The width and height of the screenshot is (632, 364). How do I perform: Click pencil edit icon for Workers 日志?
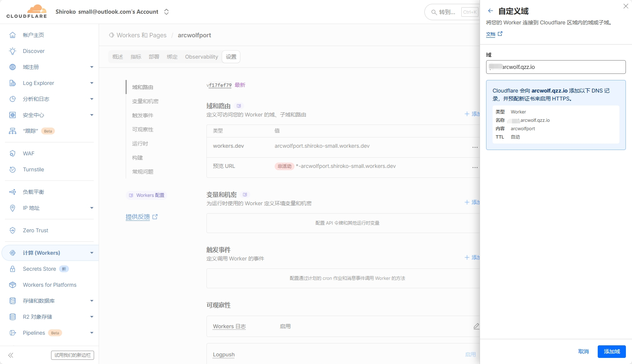(x=476, y=326)
